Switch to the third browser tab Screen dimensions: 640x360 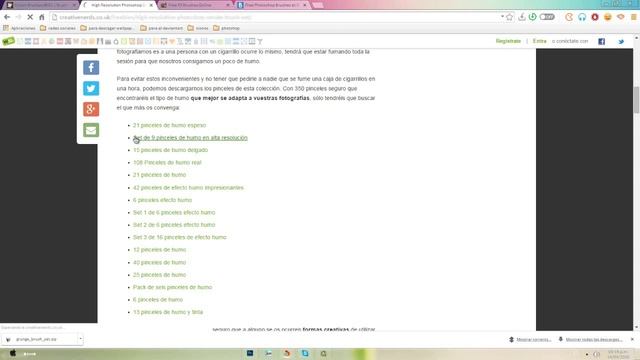[194, 5]
